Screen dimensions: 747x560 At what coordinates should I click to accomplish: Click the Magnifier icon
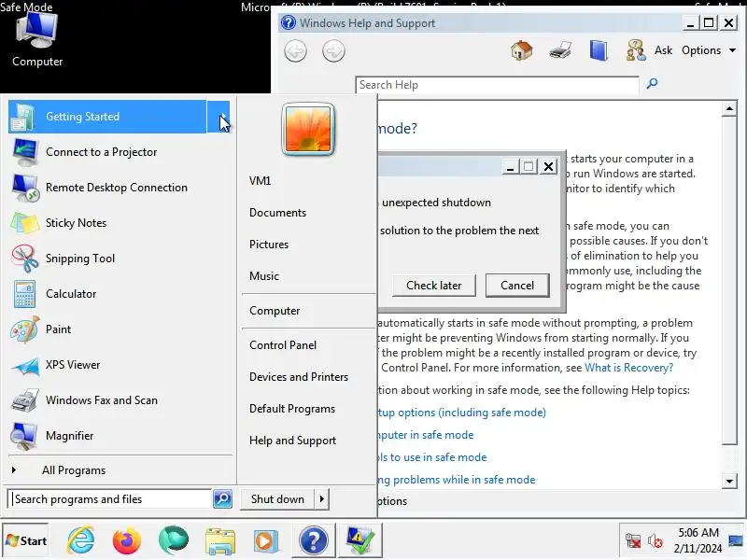[x=25, y=436]
